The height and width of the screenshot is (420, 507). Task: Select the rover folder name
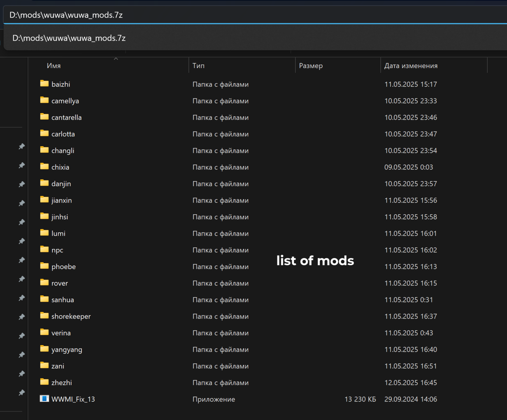60,283
